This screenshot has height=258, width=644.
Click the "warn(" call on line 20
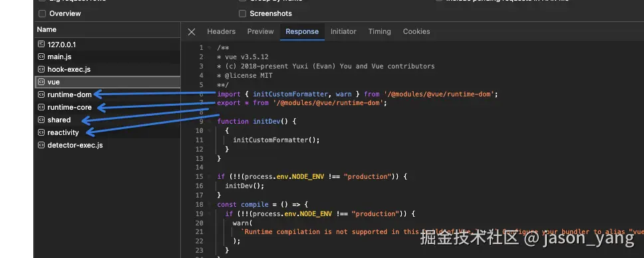coord(243,223)
